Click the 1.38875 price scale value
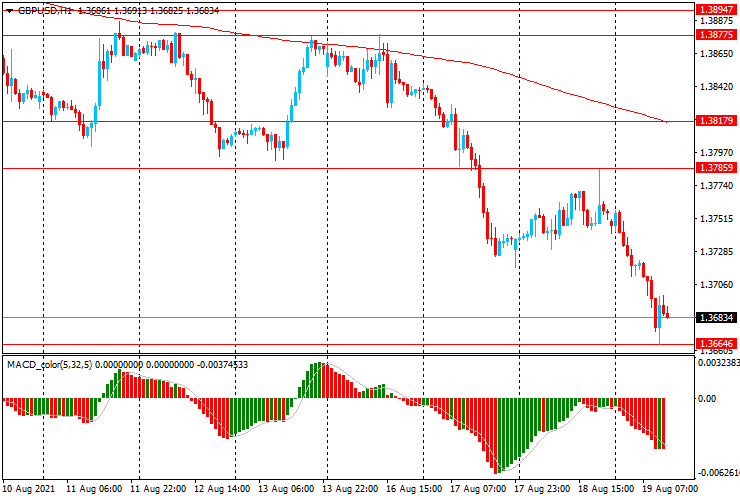 (717, 21)
